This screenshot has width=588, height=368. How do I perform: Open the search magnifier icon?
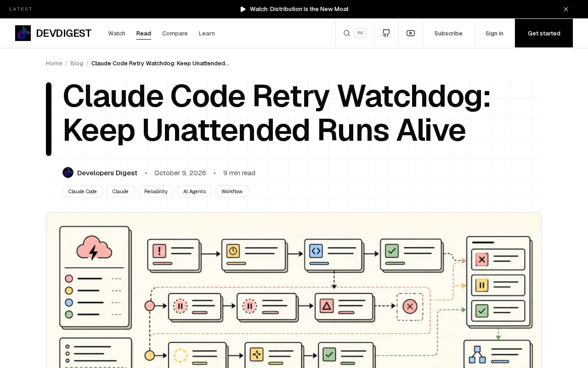[347, 33]
